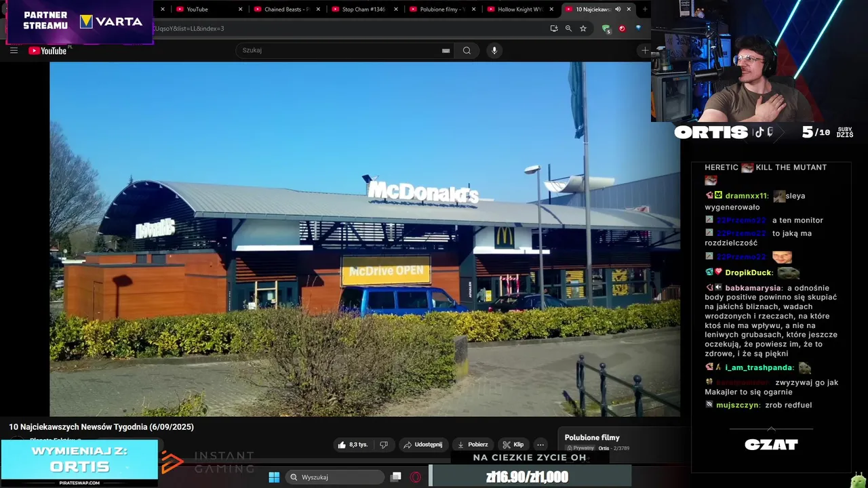Open a new browser tab
Screen dimensions: 868x488
(x=644, y=9)
